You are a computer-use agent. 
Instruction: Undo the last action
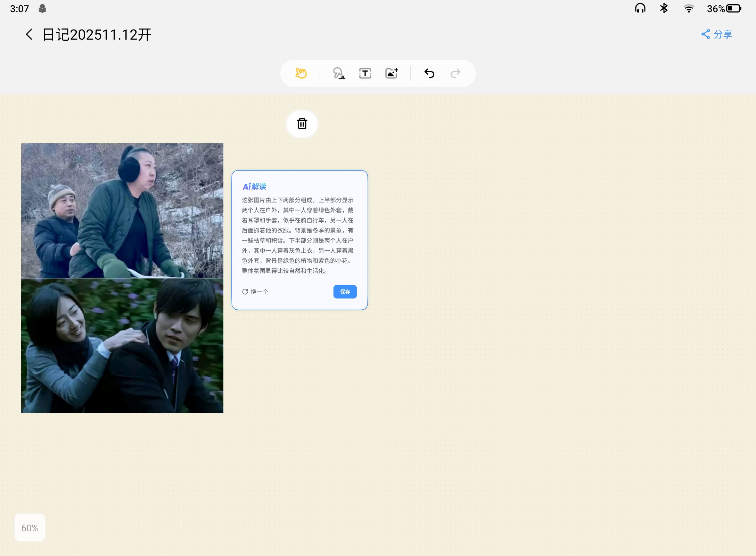point(429,73)
